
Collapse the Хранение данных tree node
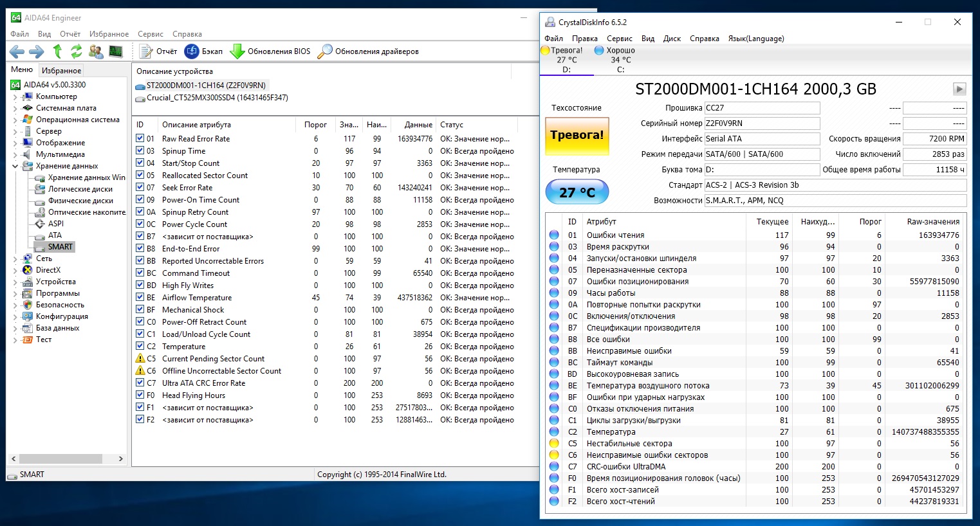tap(15, 166)
